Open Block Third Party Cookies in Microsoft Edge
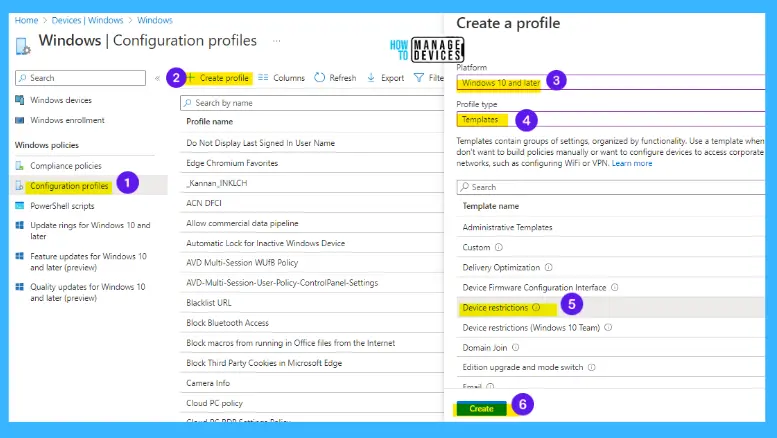The image size is (777, 438). (x=264, y=363)
